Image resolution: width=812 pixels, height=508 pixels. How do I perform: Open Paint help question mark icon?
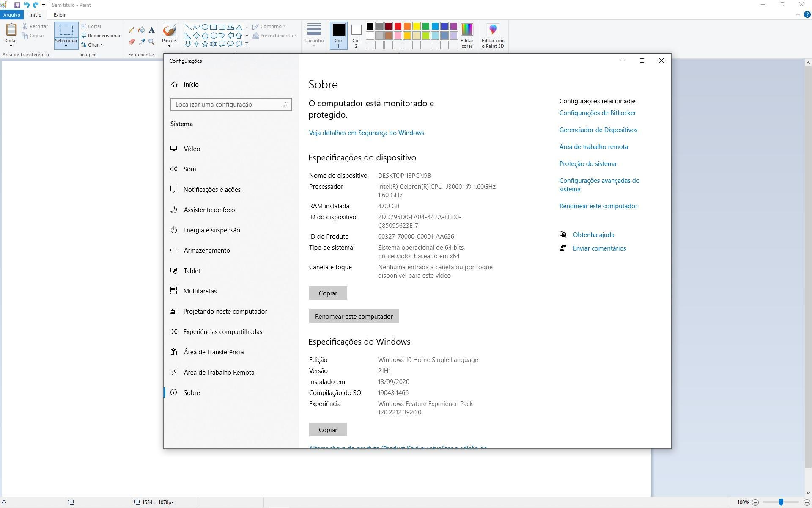(x=807, y=14)
